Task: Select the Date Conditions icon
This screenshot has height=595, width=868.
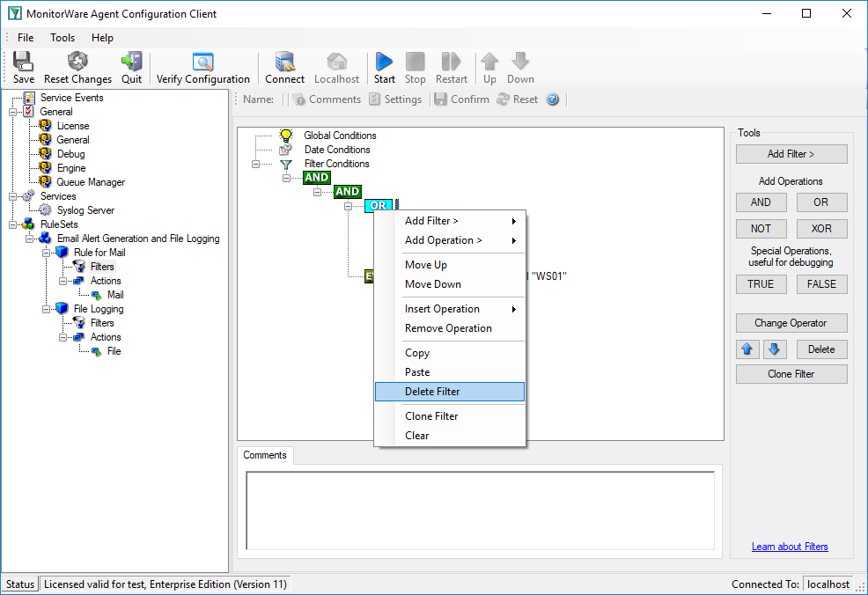Action: click(285, 150)
